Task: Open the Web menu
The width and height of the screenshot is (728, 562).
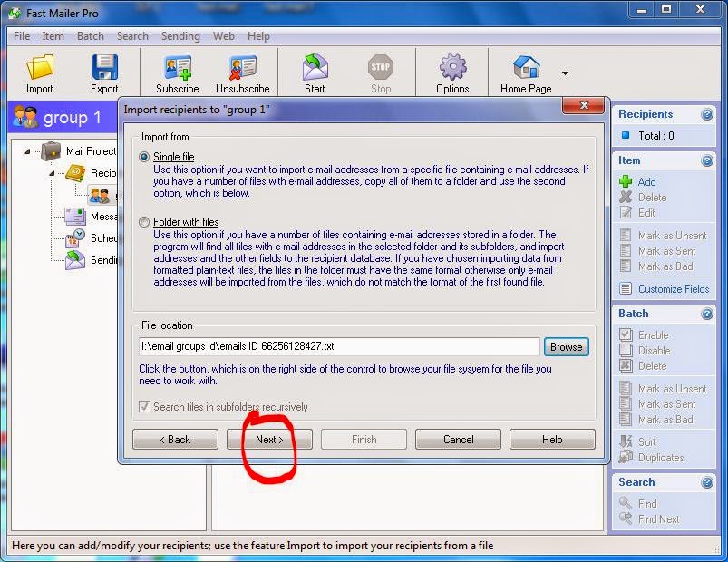Action: tap(223, 35)
